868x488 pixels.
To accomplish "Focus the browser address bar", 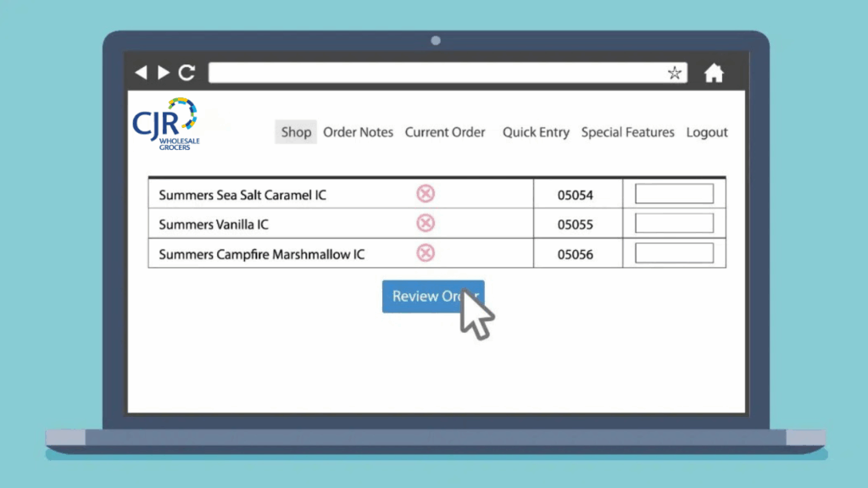I will pyautogui.click(x=437, y=73).
